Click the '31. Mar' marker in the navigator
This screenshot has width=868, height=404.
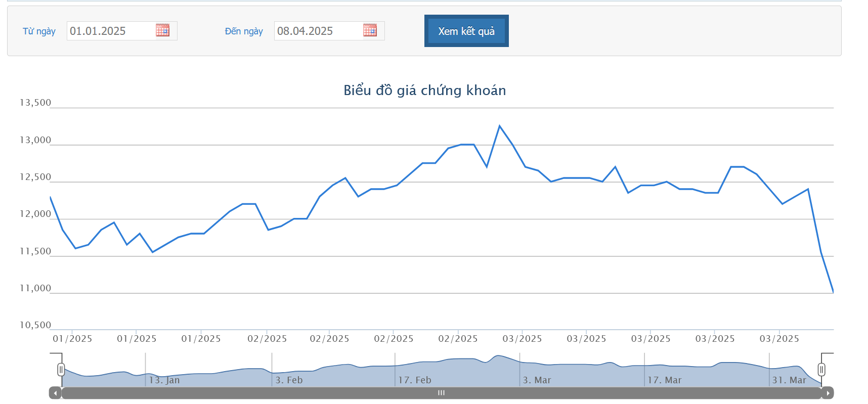pos(789,380)
